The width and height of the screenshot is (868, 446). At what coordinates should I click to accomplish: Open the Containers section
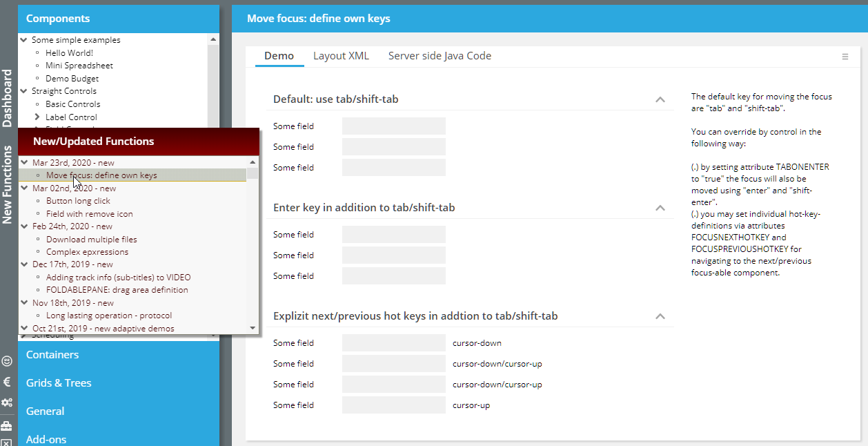[x=52, y=355]
